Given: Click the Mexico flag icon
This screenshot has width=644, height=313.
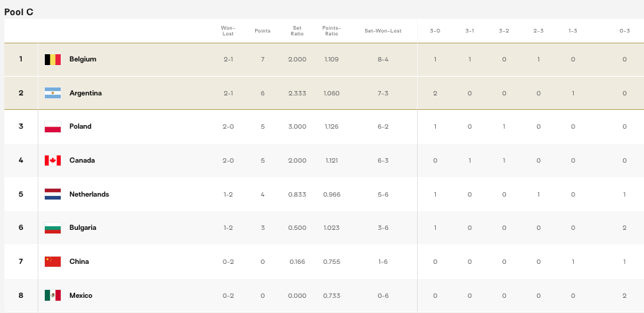Looking at the screenshot, I should pyautogui.click(x=52, y=296).
